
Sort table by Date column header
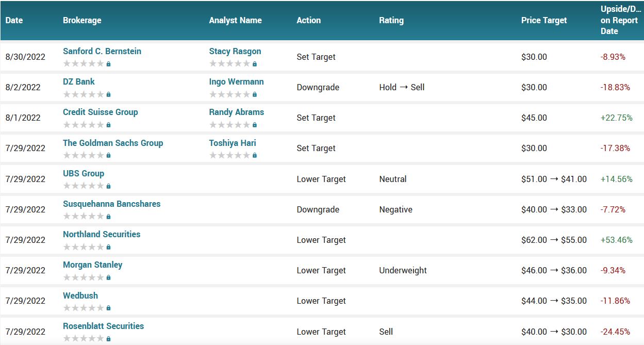tap(14, 20)
